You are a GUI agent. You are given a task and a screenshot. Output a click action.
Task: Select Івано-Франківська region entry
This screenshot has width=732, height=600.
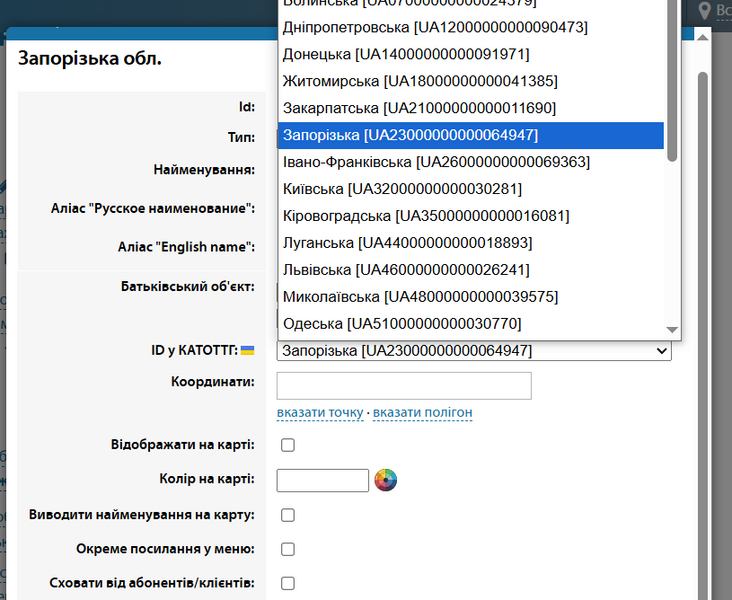pos(436,162)
